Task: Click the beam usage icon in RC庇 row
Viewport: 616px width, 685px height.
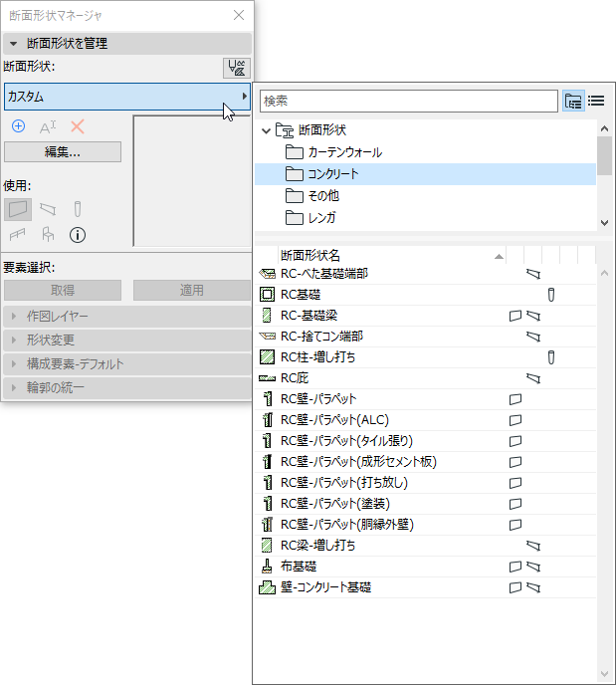Action: (533, 378)
